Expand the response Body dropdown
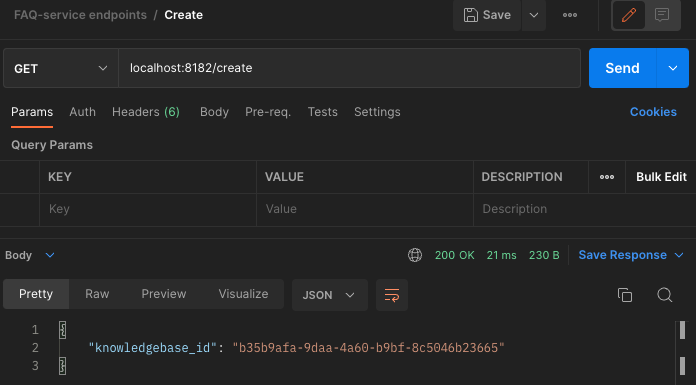The image size is (696, 385). pos(30,255)
